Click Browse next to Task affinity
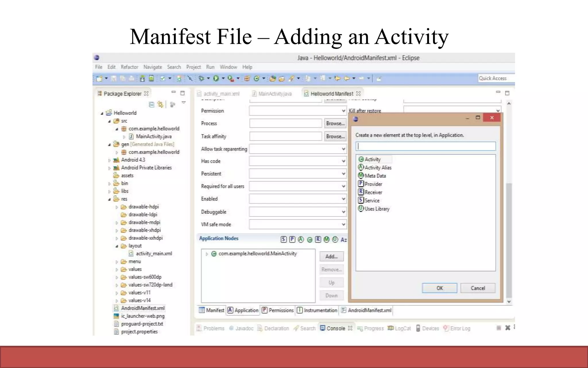Viewport: 588px width, 368px height. (335, 136)
